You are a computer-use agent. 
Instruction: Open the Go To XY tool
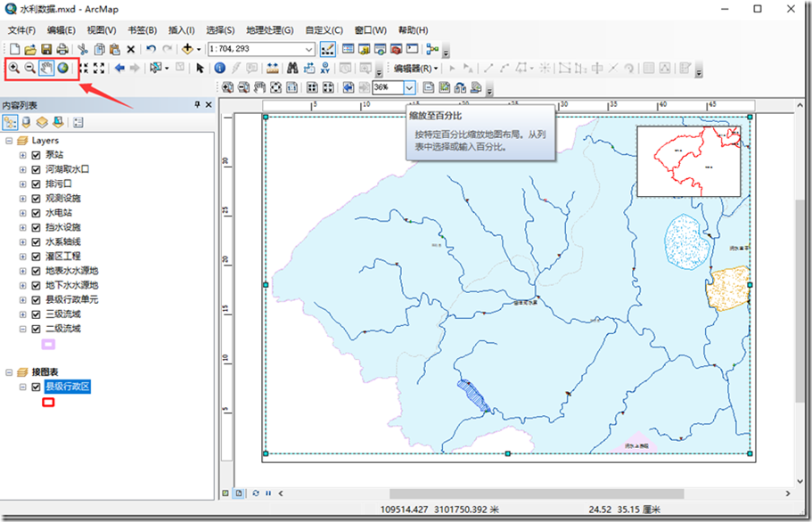pos(324,68)
